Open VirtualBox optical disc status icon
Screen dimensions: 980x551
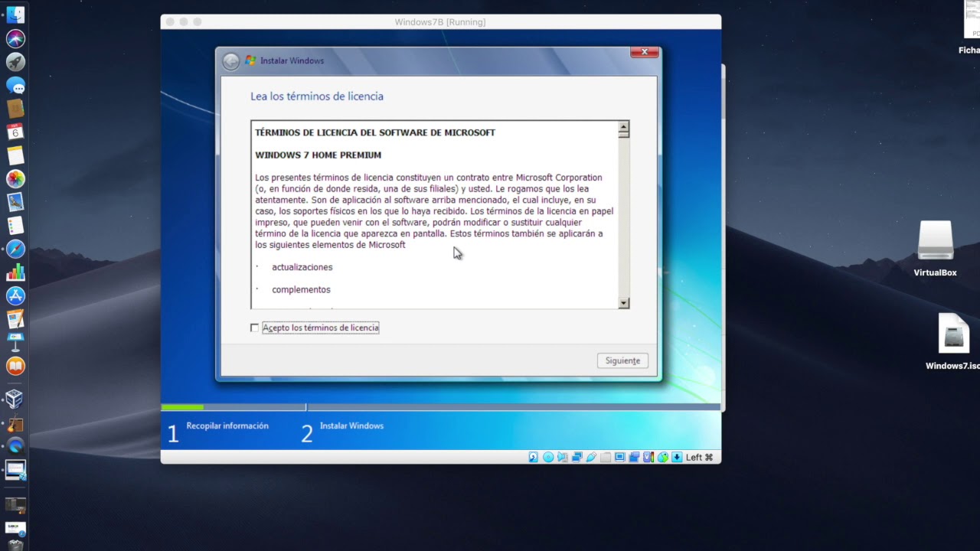pyautogui.click(x=548, y=457)
